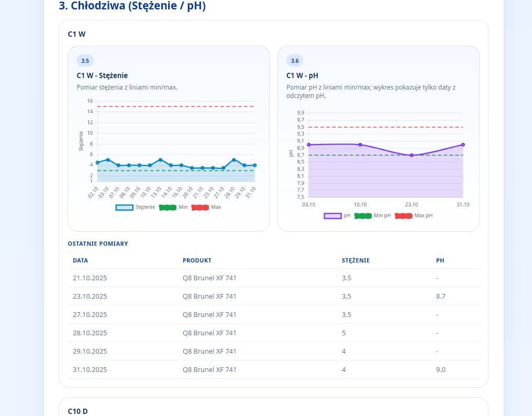Click the C1 W card title
The height and width of the screenshot is (416, 532).
(76, 34)
